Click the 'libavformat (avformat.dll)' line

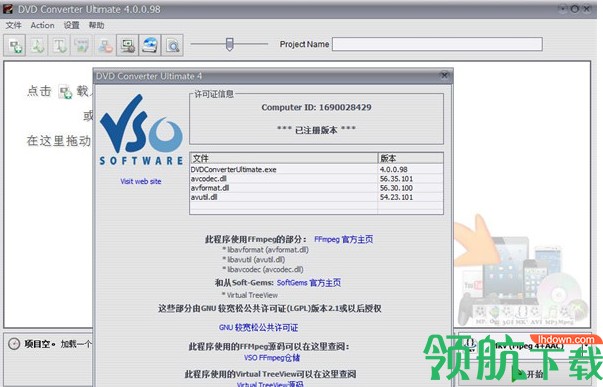[265, 250]
